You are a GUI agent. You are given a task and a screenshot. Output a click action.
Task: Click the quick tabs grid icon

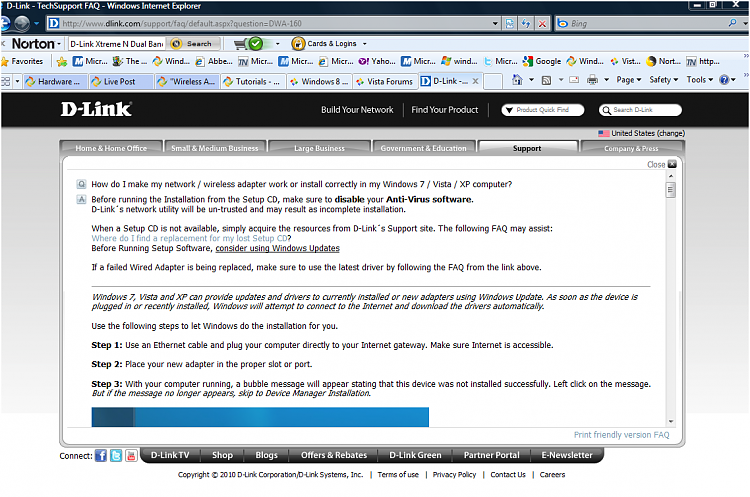point(6,81)
